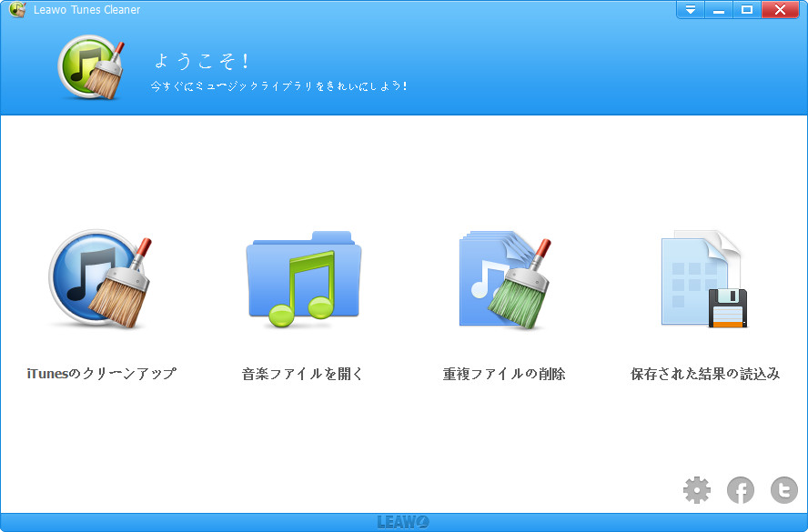Open settings with the gear icon

pyautogui.click(x=697, y=490)
